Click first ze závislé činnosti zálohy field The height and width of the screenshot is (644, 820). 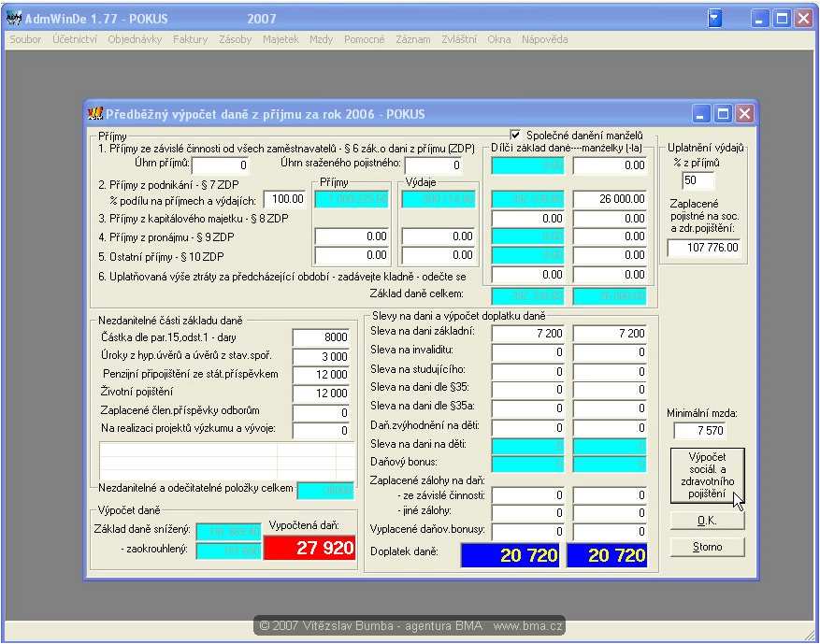(x=528, y=495)
